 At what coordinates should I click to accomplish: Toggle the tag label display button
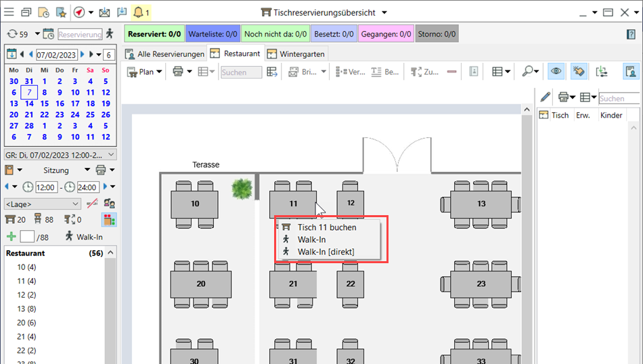coord(578,72)
